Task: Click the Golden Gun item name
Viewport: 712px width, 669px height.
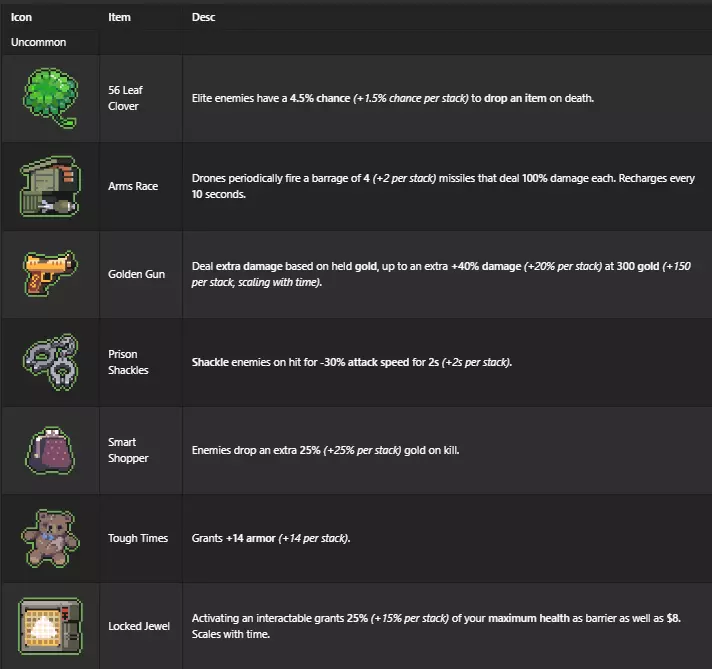Action: [x=137, y=274]
